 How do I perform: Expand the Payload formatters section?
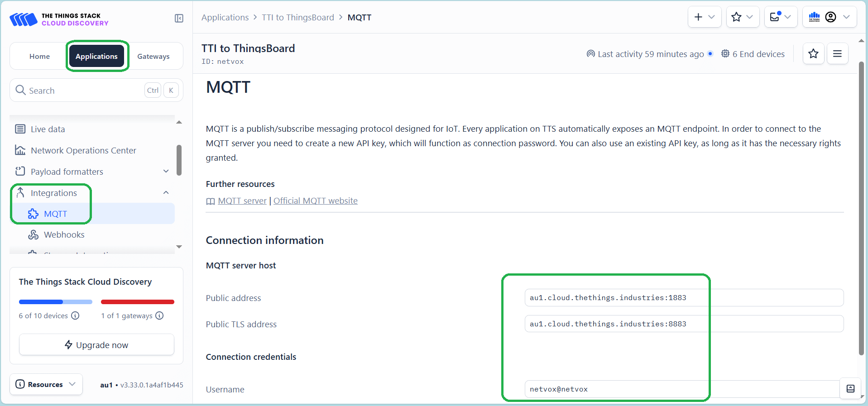[166, 172]
